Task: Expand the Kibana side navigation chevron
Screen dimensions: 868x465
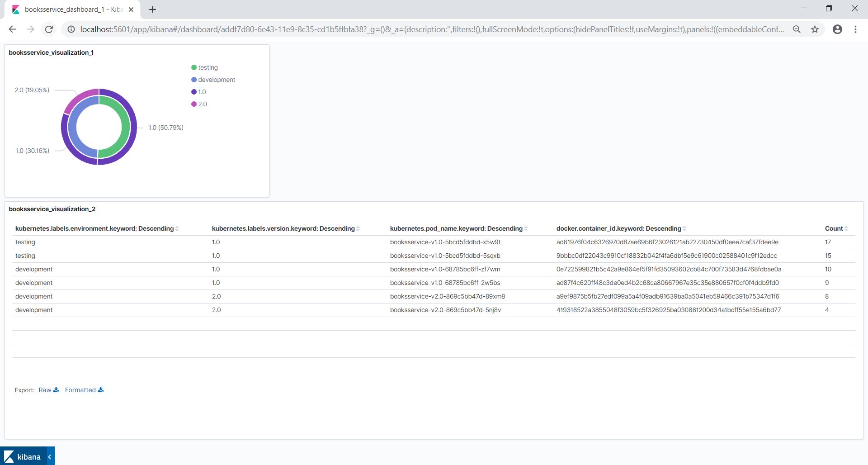Action: [x=50, y=456]
